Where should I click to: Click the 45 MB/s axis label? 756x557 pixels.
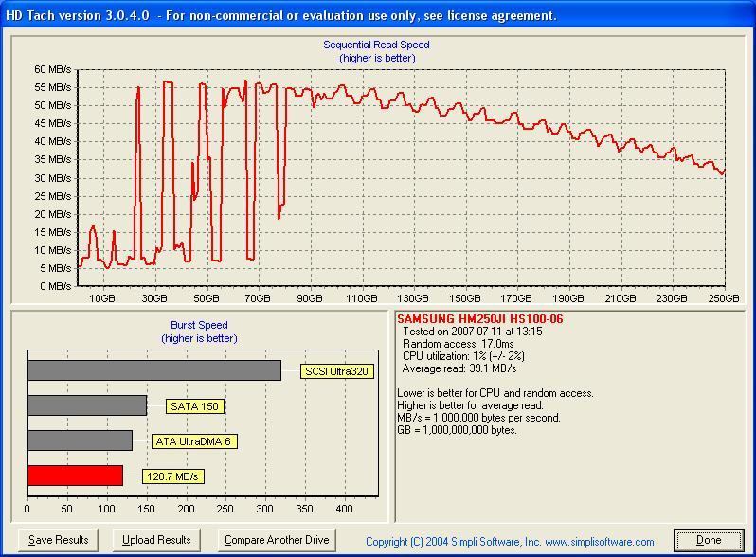(x=52, y=123)
